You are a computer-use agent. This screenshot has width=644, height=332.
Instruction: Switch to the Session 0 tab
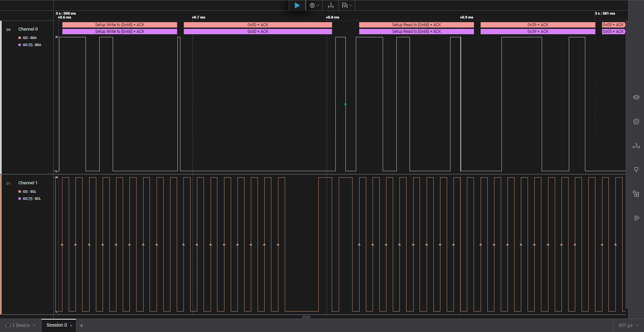tap(56, 325)
